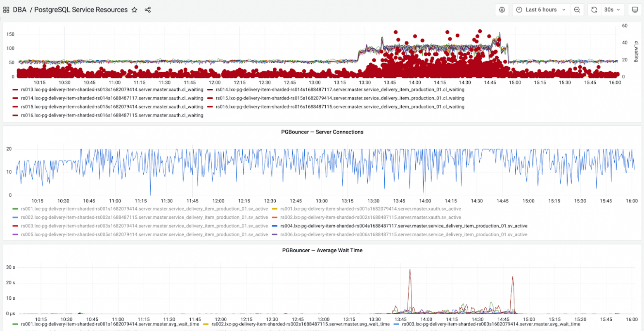Screen dimensions: 644x331
Task: Show rs016 xauth.cl_waiting series only
Action: pos(112,115)
